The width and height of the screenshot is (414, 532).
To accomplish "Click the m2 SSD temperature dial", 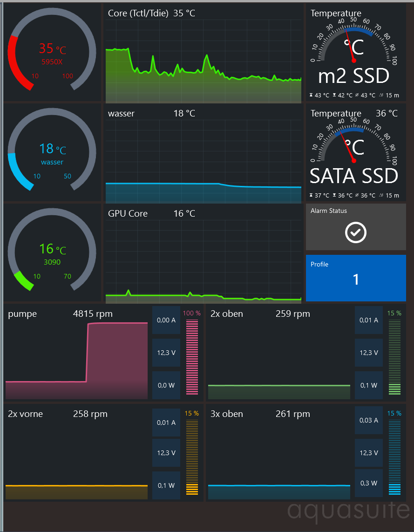I will click(x=353, y=41).
